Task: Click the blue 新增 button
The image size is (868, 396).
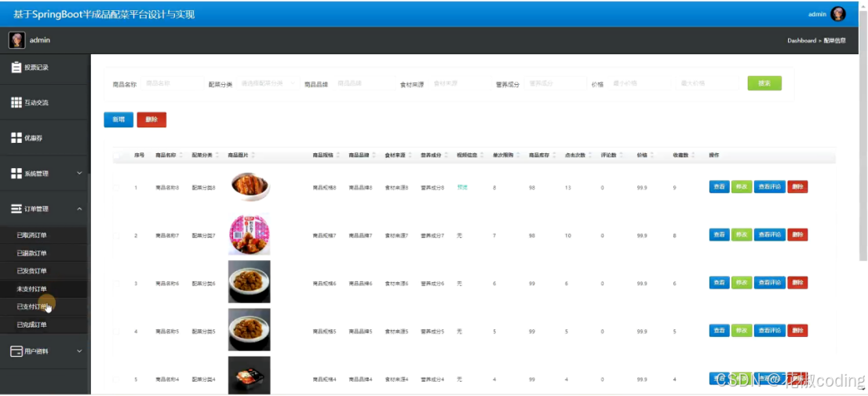Action: click(119, 119)
